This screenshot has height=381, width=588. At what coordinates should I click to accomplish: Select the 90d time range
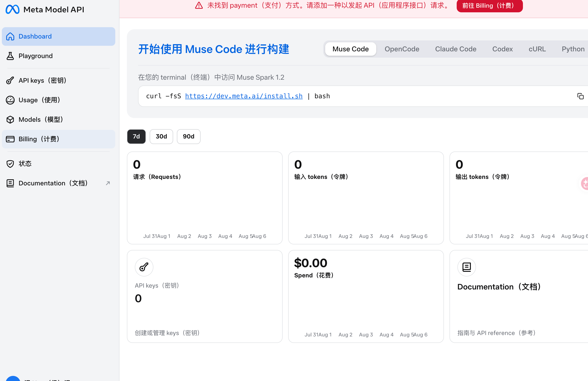click(x=188, y=137)
